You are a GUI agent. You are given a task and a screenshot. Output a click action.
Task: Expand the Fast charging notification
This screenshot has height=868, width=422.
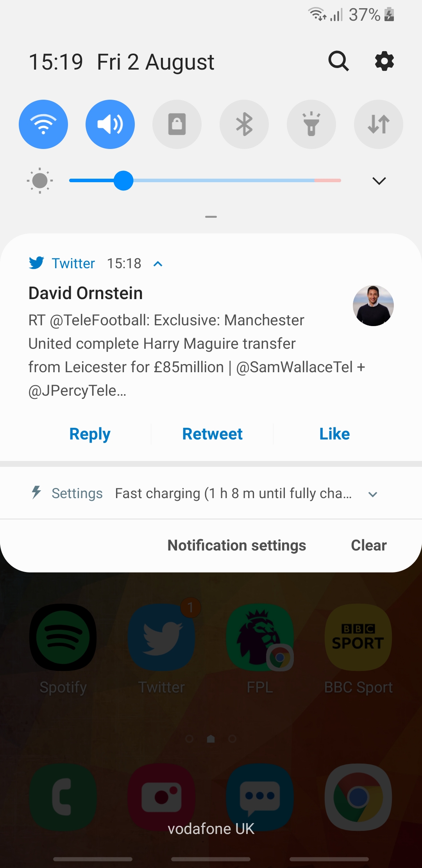coord(373,494)
